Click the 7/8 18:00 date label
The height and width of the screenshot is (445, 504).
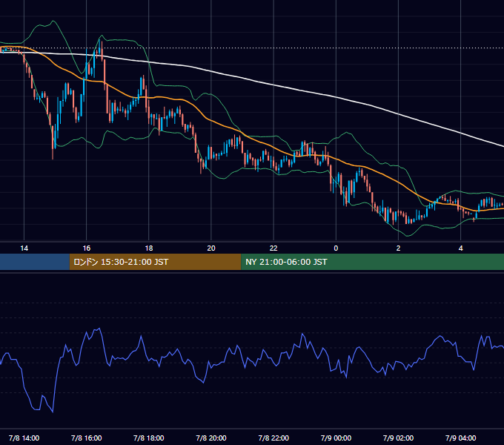149,438
